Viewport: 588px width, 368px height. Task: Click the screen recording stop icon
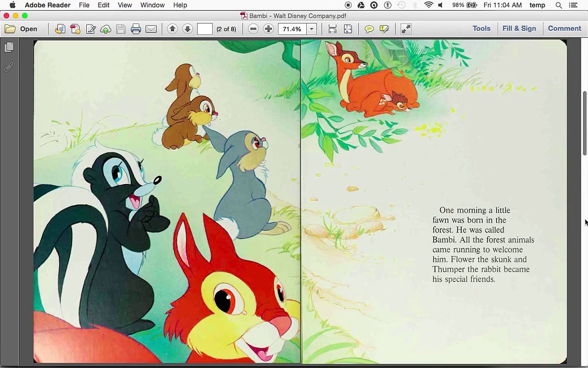348,5
